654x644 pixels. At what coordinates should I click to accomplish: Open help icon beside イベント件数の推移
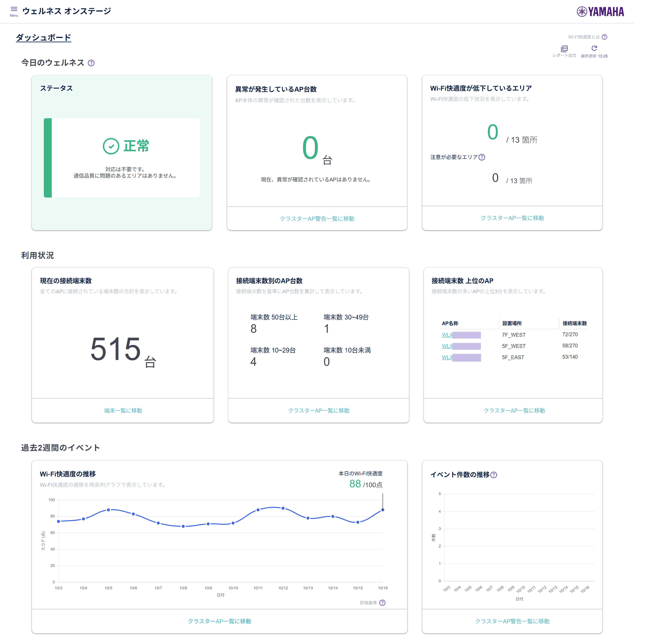(x=494, y=475)
